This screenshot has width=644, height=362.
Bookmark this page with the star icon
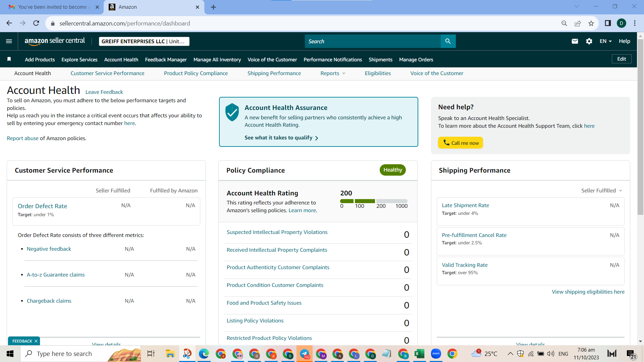(591, 23)
